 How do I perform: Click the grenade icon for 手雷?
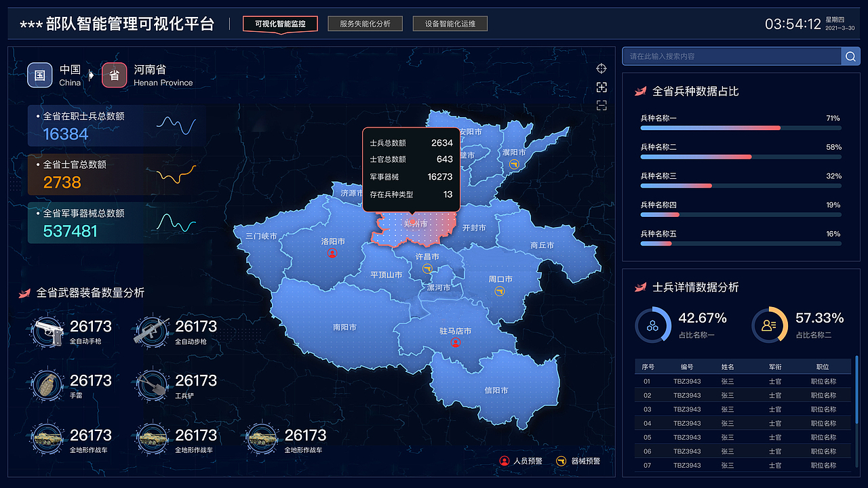click(47, 386)
